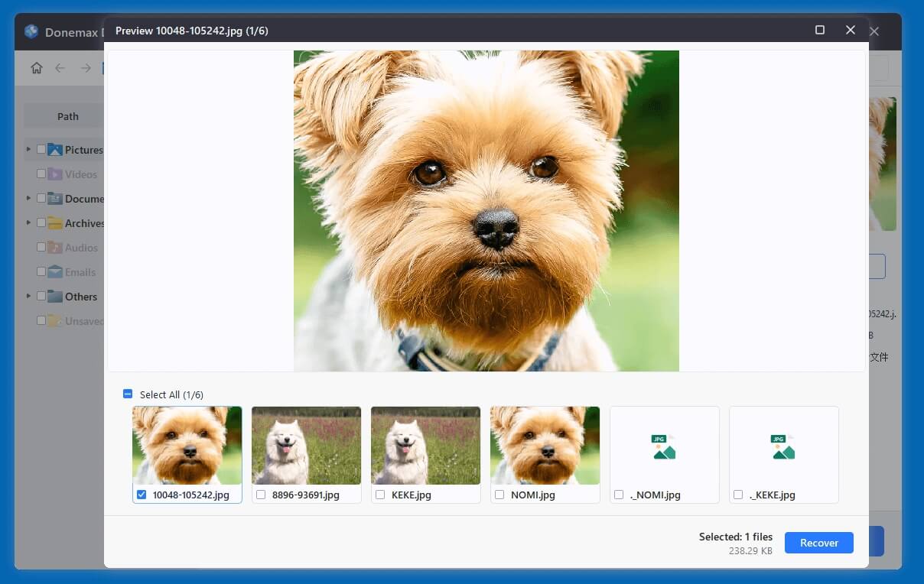Collapse the Others tree node

(x=28, y=297)
